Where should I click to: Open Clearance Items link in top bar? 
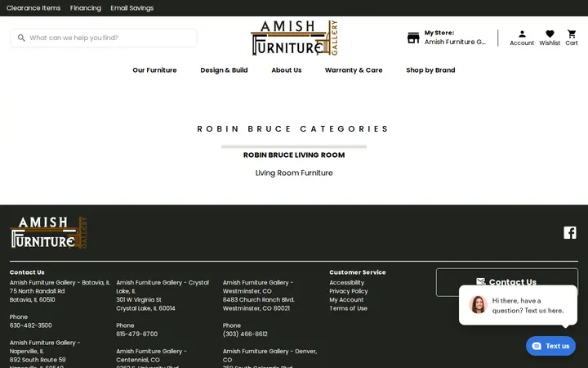tap(33, 8)
